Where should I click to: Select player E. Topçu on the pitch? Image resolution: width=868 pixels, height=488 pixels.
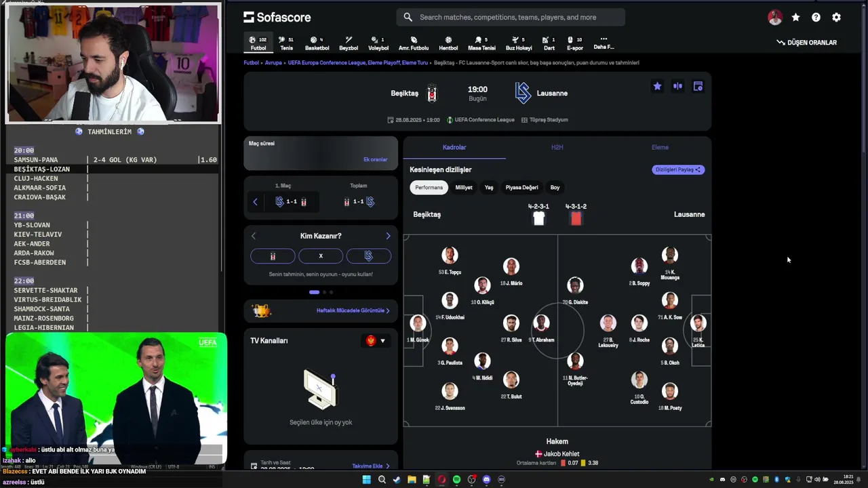pyautogui.click(x=450, y=260)
